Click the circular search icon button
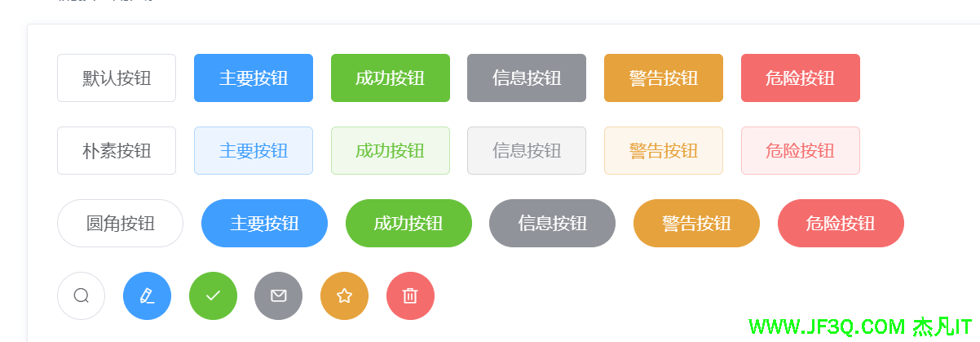 pos(81,295)
